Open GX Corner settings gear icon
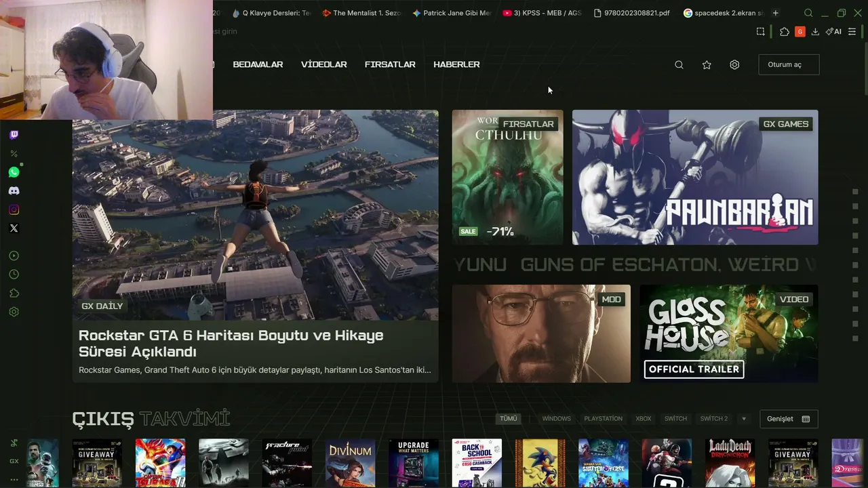The height and width of the screenshot is (488, 868). (x=734, y=64)
